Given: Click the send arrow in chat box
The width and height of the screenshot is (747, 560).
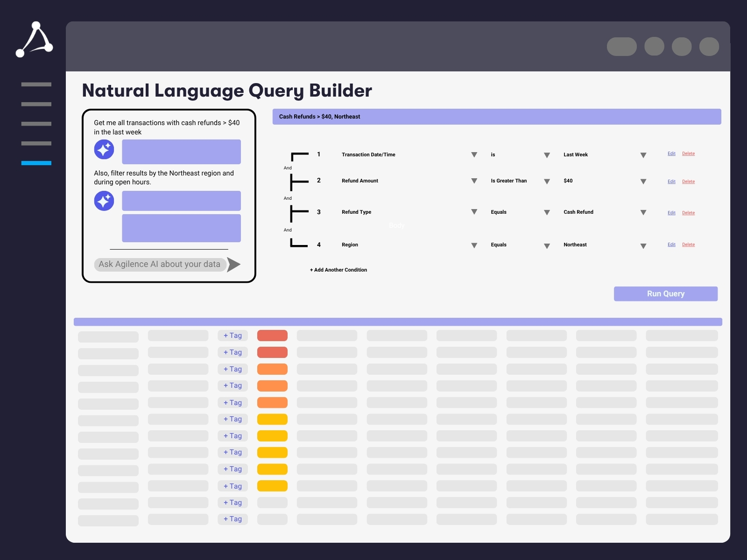Looking at the screenshot, I should coord(233,265).
